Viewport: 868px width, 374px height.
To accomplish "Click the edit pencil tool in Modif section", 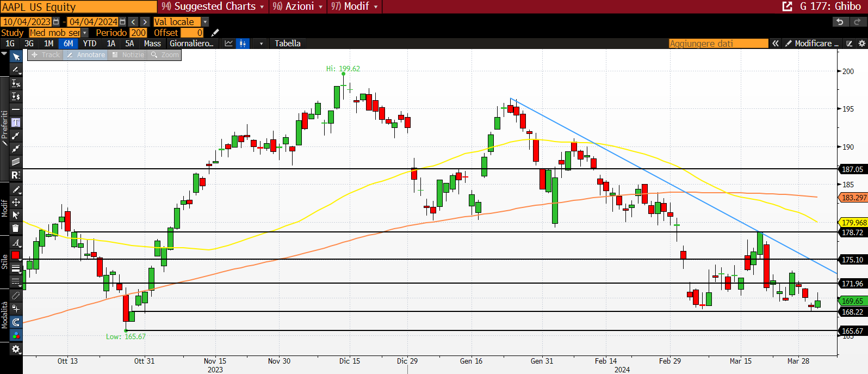I will 16,189.
